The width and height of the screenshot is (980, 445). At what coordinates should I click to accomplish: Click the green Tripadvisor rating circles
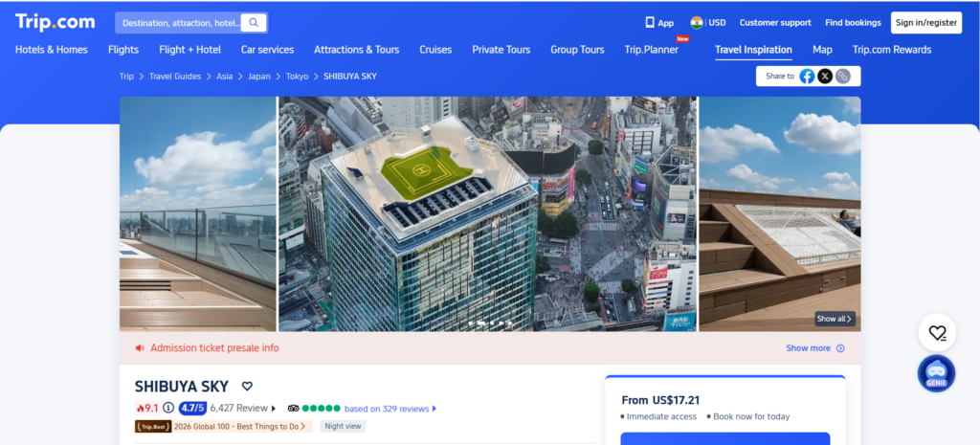(322, 409)
